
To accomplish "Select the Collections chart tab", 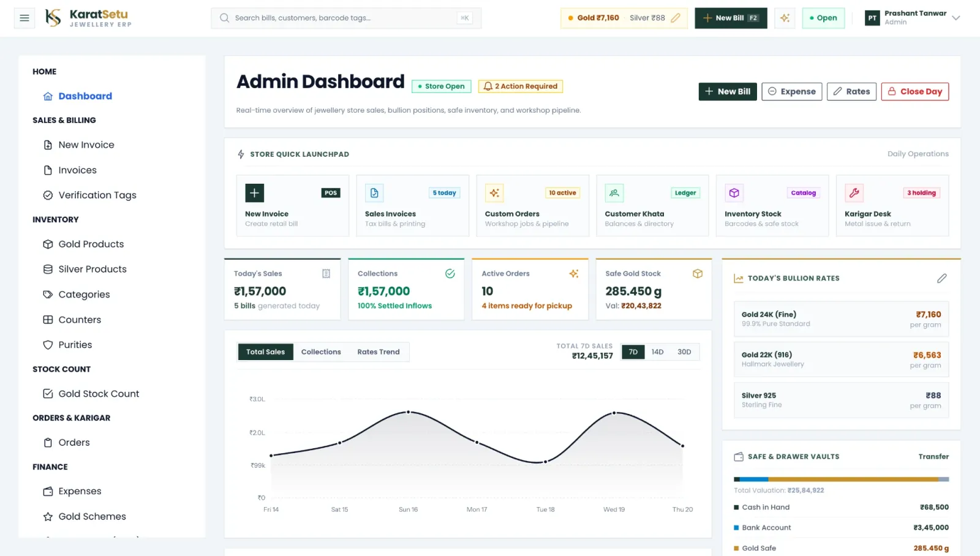I will (321, 352).
